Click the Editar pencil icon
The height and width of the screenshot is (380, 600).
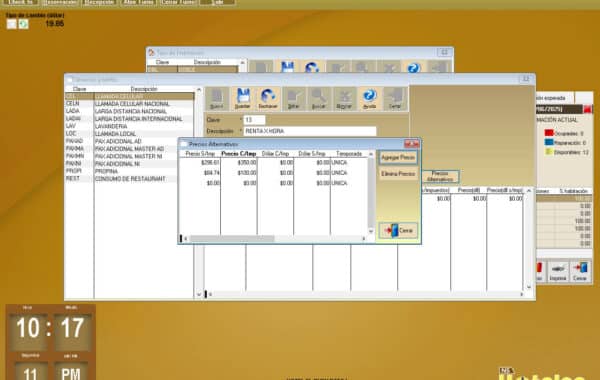coord(293,99)
